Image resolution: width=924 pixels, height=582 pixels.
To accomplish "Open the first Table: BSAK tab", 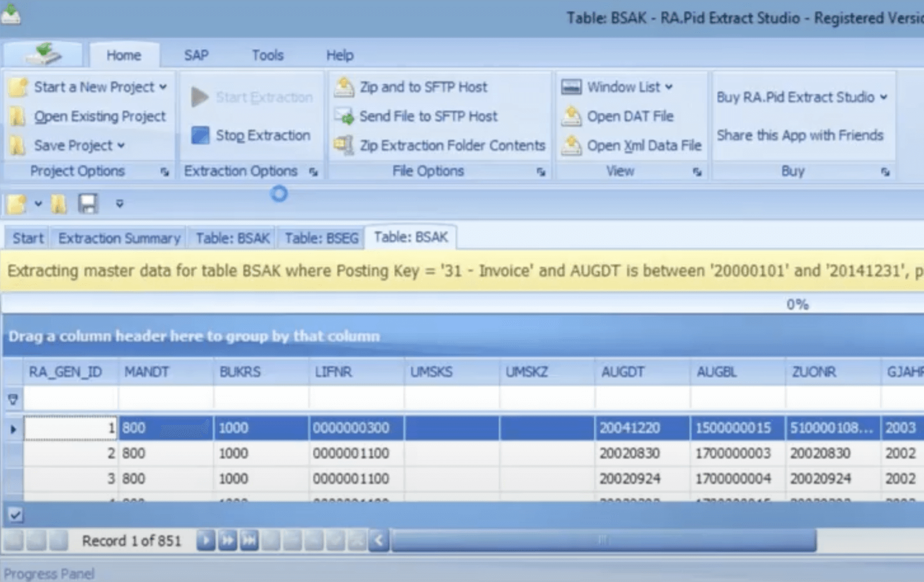I will (x=233, y=238).
